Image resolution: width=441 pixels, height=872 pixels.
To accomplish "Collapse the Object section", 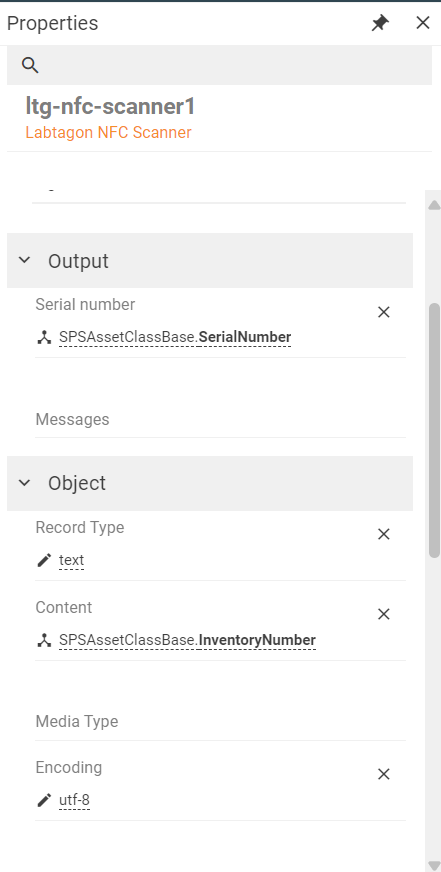I will [x=24, y=483].
